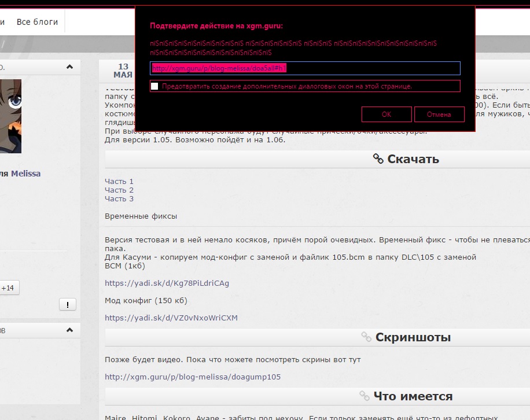Click the Скриншоты section heading
The width and height of the screenshot is (530, 420).
click(413, 337)
